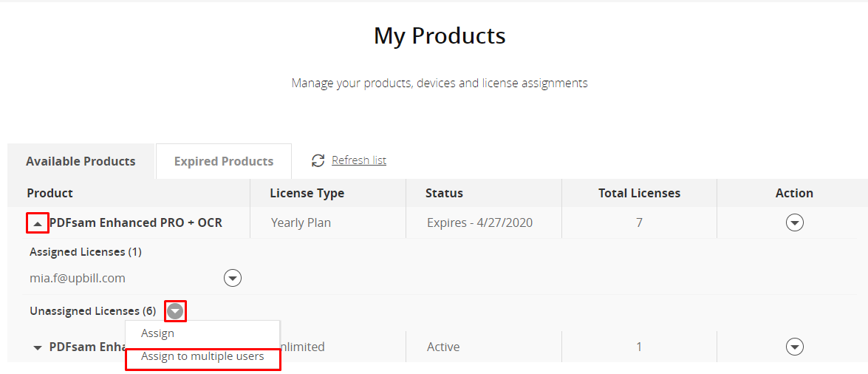Click the Product column header
The image size is (868, 374).
pyautogui.click(x=49, y=194)
